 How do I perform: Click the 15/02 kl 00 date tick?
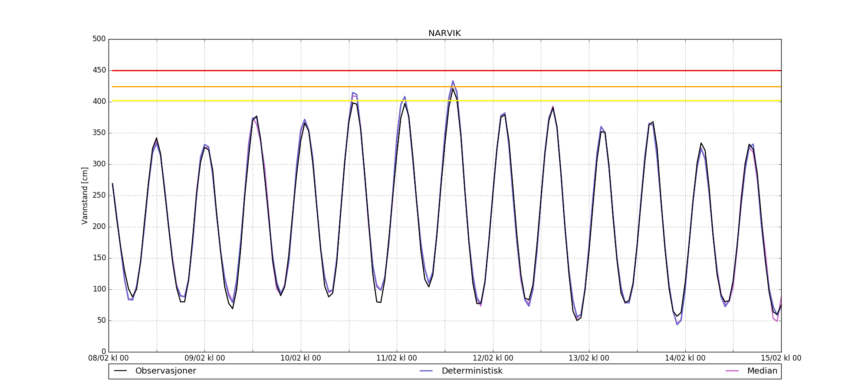click(x=781, y=358)
